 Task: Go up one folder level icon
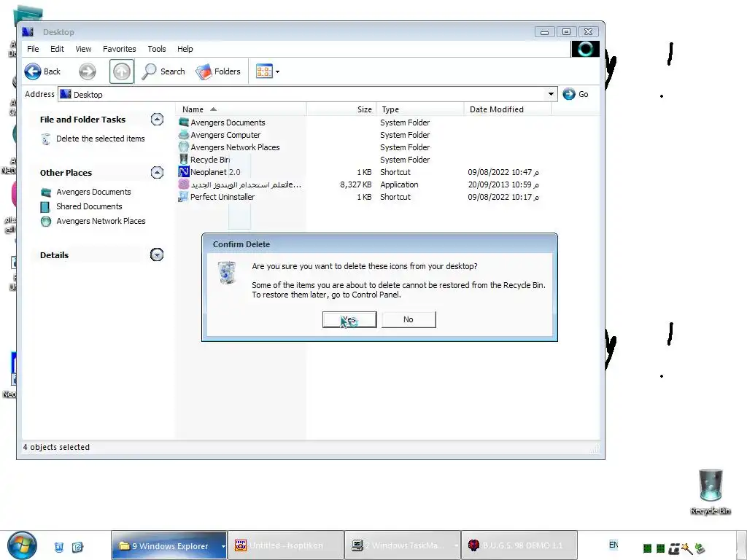pos(122,71)
